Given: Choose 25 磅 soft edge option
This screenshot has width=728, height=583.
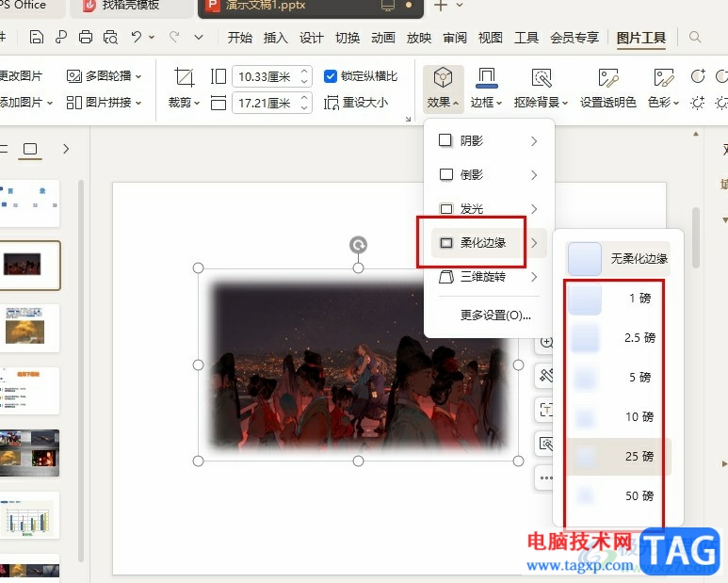Looking at the screenshot, I should 618,456.
